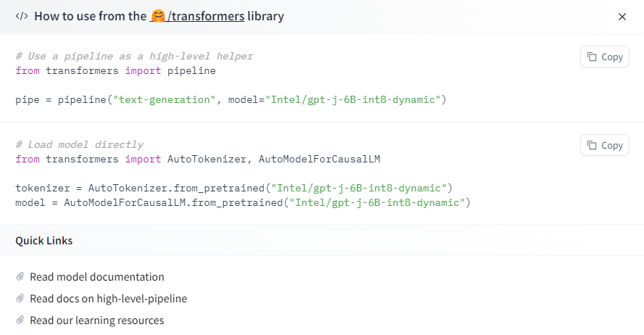The image size is (644, 335).
Task: Close the transformers usage dialog
Action: [x=622, y=17]
